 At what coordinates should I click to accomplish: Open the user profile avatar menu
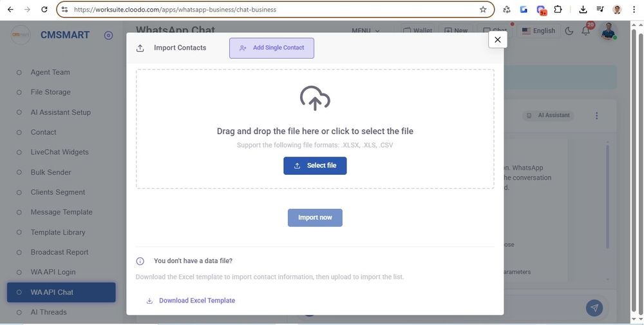tap(609, 31)
